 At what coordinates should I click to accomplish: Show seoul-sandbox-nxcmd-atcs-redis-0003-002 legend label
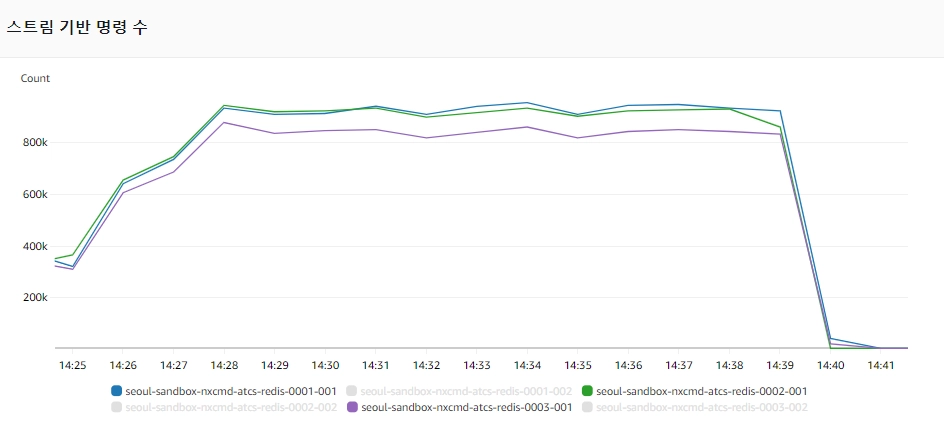pos(702,407)
